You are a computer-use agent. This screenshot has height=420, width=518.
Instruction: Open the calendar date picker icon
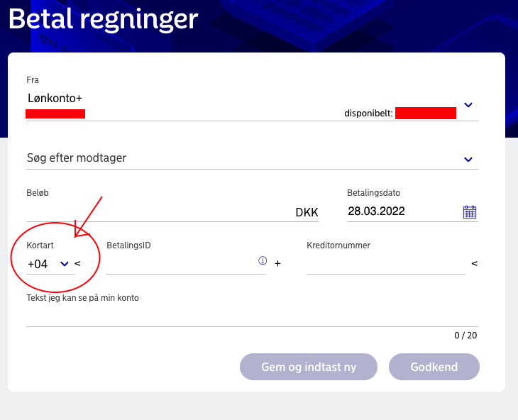pos(470,212)
